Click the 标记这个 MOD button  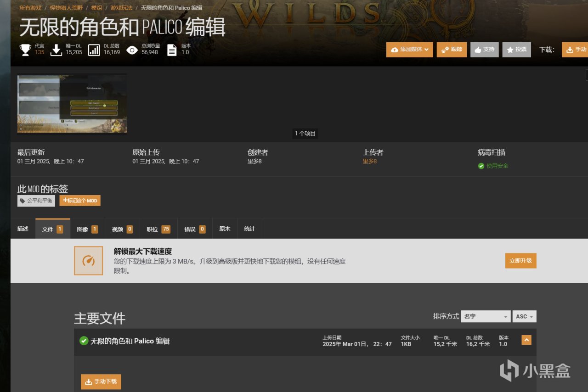[x=80, y=201]
